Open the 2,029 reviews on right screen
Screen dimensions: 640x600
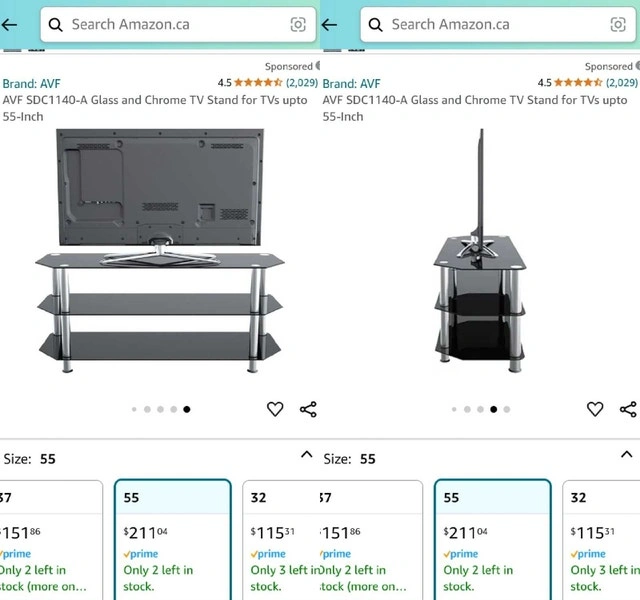pyautogui.click(x=622, y=83)
